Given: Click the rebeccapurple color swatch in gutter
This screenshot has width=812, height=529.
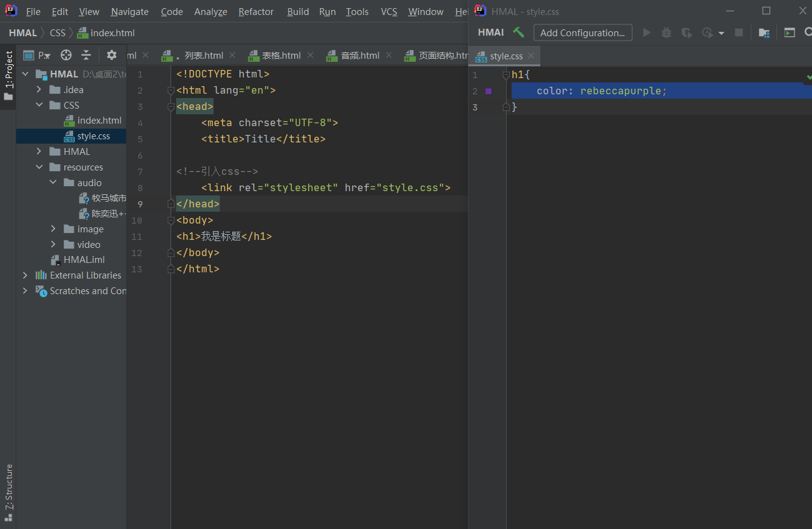Looking at the screenshot, I should [x=488, y=91].
